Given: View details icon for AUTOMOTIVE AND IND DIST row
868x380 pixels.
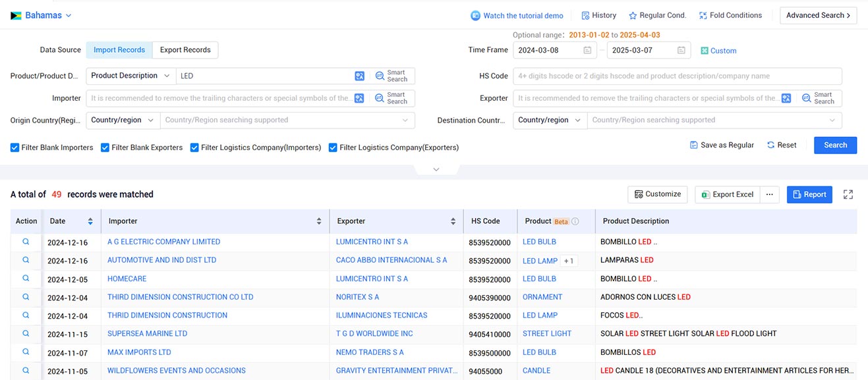Looking at the screenshot, I should pyautogui.click(x=26, y=260).
